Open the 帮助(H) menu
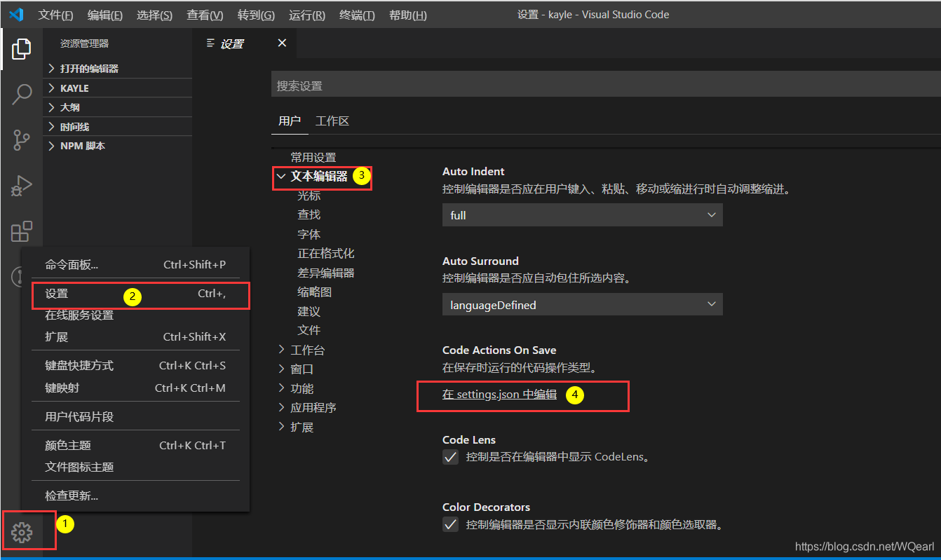 (x=407, y=15)
